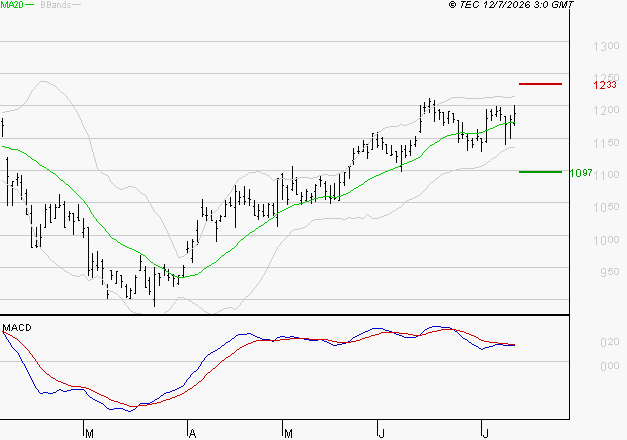Click the green 1097 price label

(581, 173)
